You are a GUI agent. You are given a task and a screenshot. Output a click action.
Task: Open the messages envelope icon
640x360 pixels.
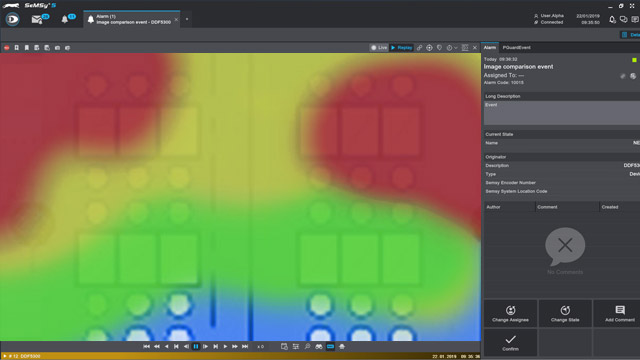37,19
